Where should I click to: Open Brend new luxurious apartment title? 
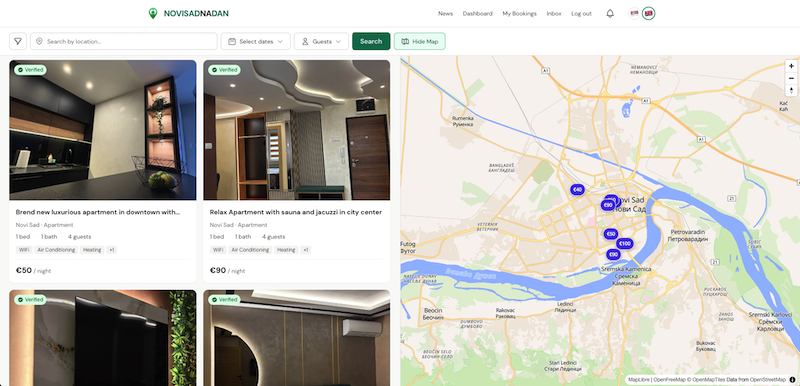click(98, 212)
